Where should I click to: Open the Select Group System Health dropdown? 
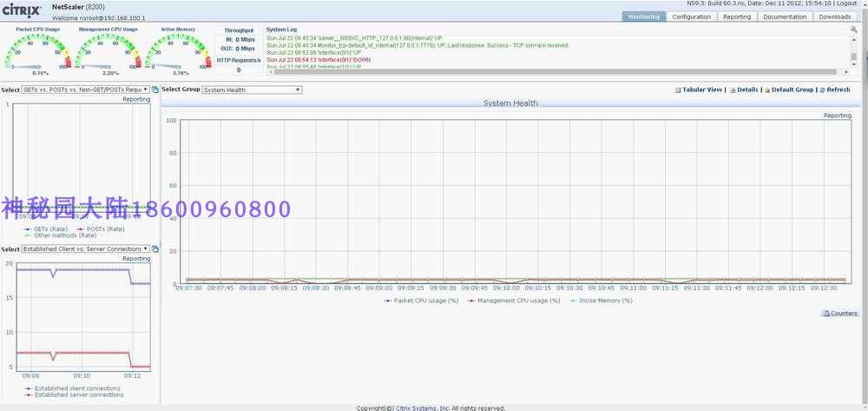[x=252, y=89]
